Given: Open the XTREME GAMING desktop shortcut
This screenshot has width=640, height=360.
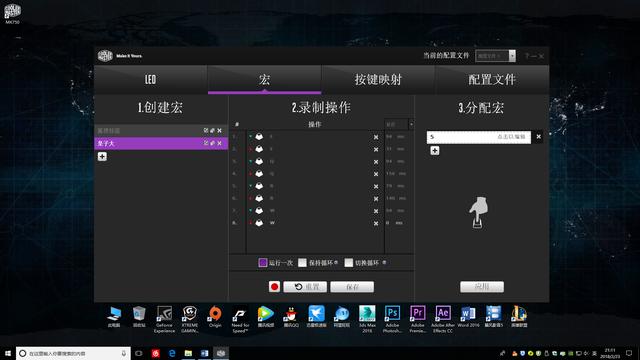Looking at the screenshot, I should (190, 319).
